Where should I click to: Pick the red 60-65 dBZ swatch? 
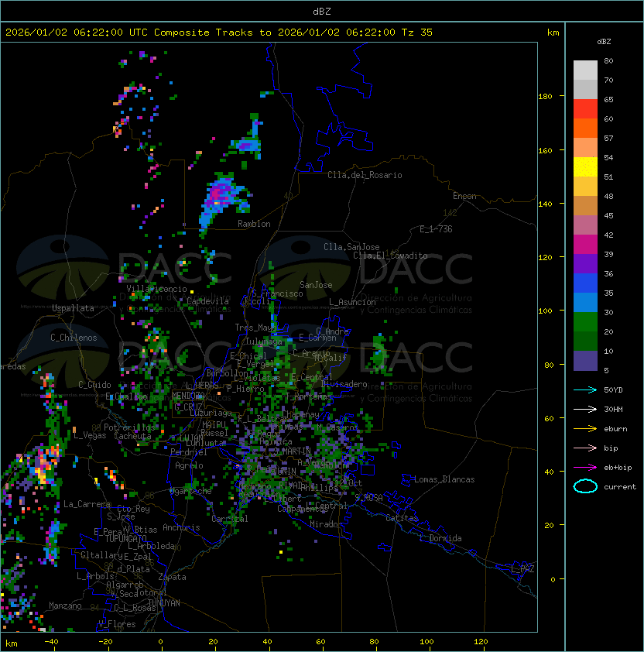585,109
